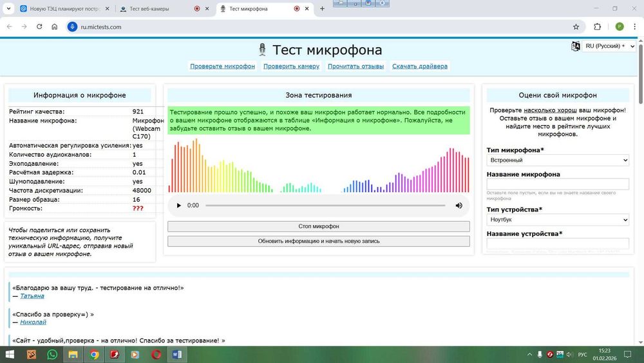Close the 'Тест микрофона' tab

(307, 8)
